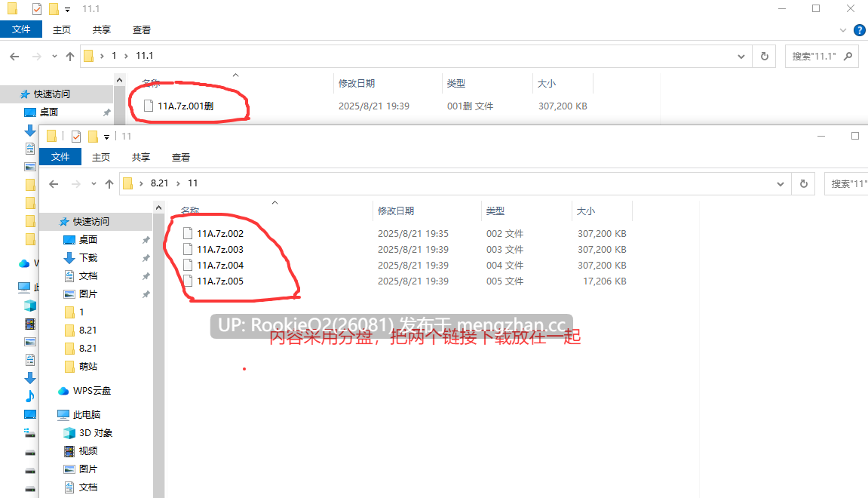Unpin 文档 via pin icon in 11 window
This screenshot has width=868, height=498.
146,276
